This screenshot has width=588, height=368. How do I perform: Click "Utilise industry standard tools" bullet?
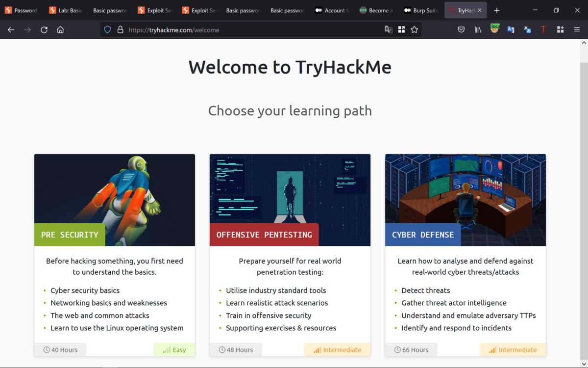276,290
